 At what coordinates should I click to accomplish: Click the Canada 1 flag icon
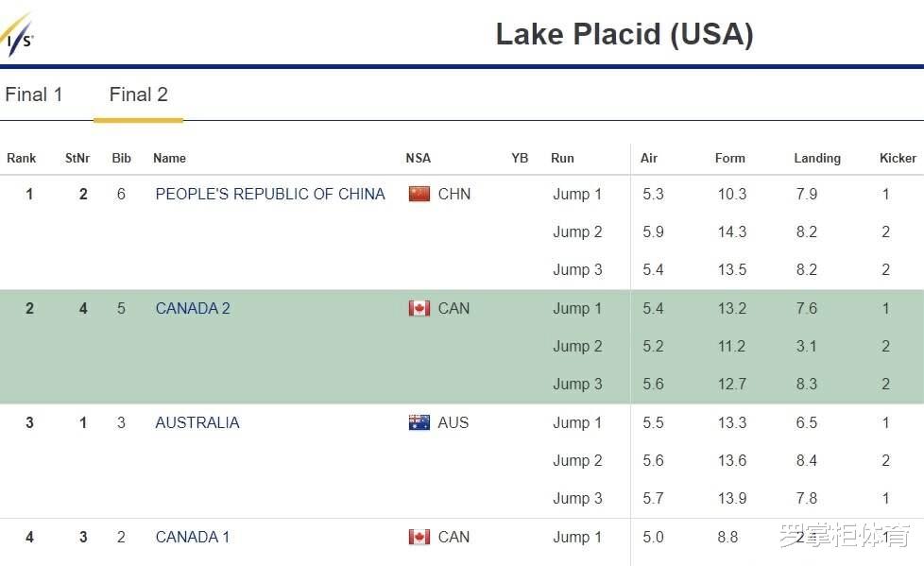(419, 537)
